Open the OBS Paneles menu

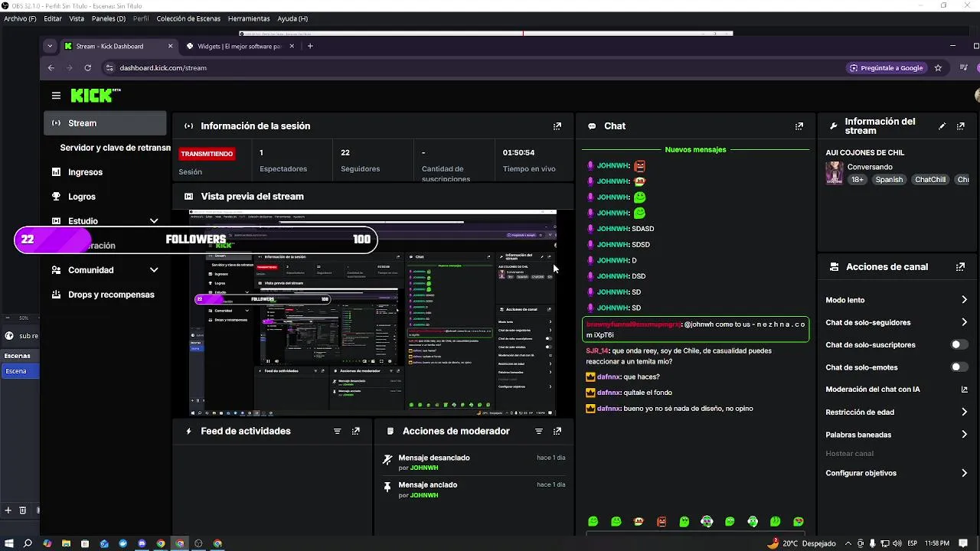point(109,18)
